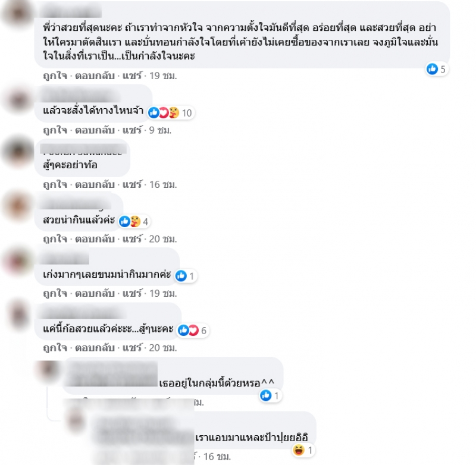This screenshot has width=476, height=465.
Task: Share the 'สู้ๆคะอย่าท้อ' comment
Action: click(132, 184)
